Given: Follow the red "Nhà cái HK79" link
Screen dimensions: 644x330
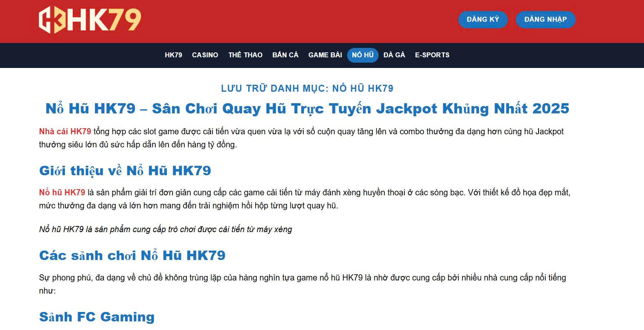Looking at the screenshot, I should pyautogui.click(x=65, y=131).
